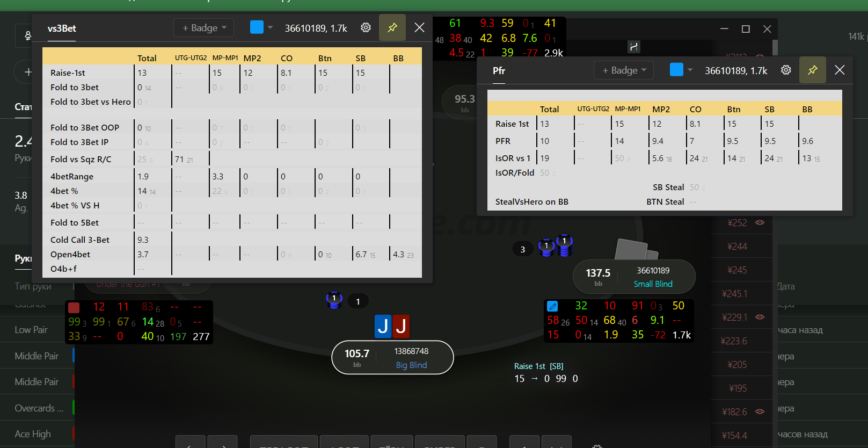Select the Low Pair hand type row
868x448 pixels.
(x=38, y=330)
